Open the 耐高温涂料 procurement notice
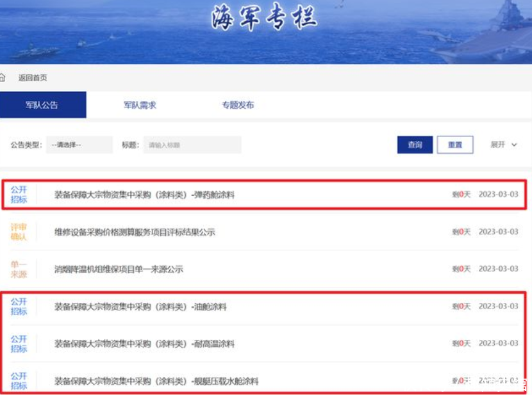The width and height of the screenshot is (532, 395). coord(144,344)
